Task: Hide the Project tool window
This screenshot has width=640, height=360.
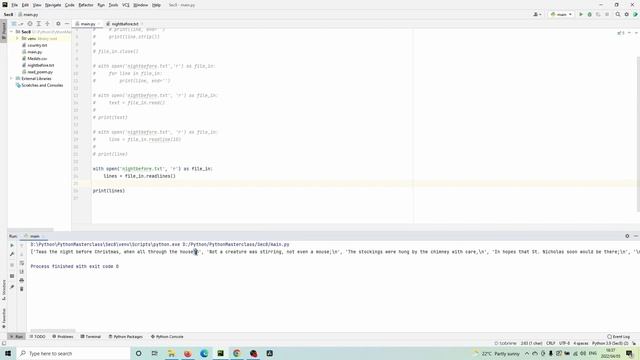Action: (67, 24)
